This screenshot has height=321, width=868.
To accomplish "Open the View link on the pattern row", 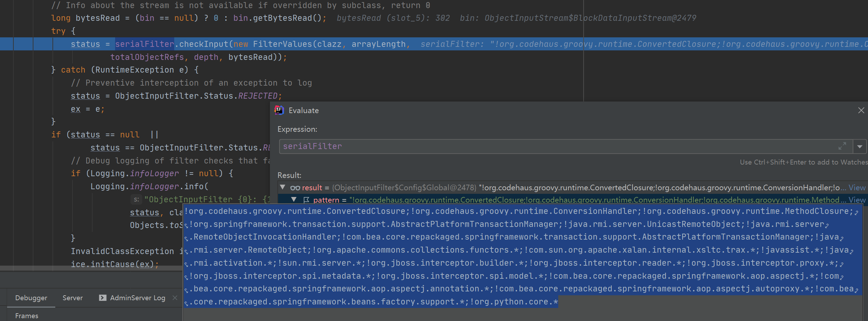I will 857,200.
